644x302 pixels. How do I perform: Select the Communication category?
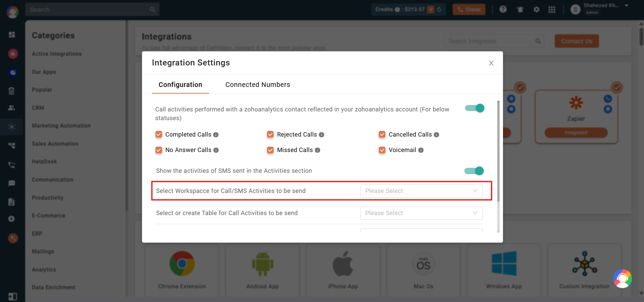click(52, 180)
